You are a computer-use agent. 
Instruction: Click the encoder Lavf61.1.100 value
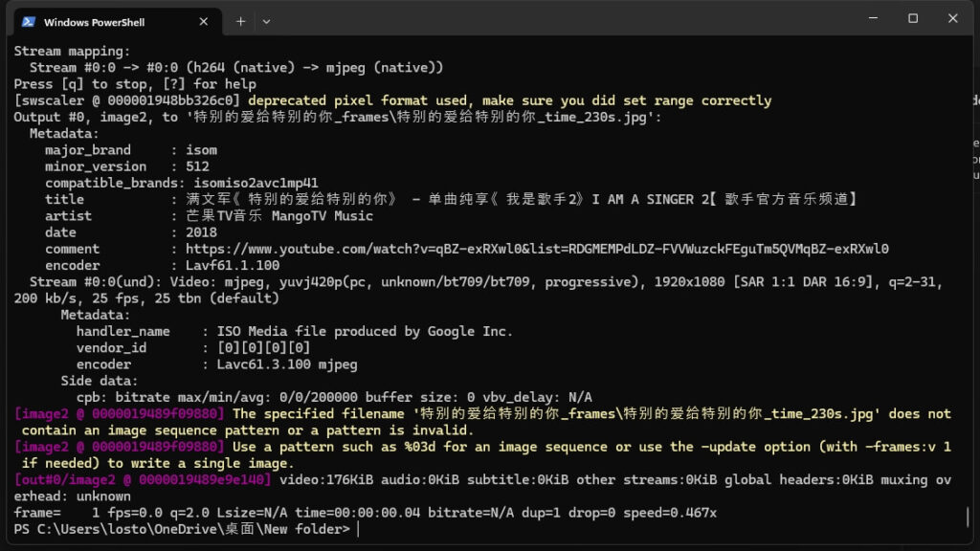pos(233,265)
